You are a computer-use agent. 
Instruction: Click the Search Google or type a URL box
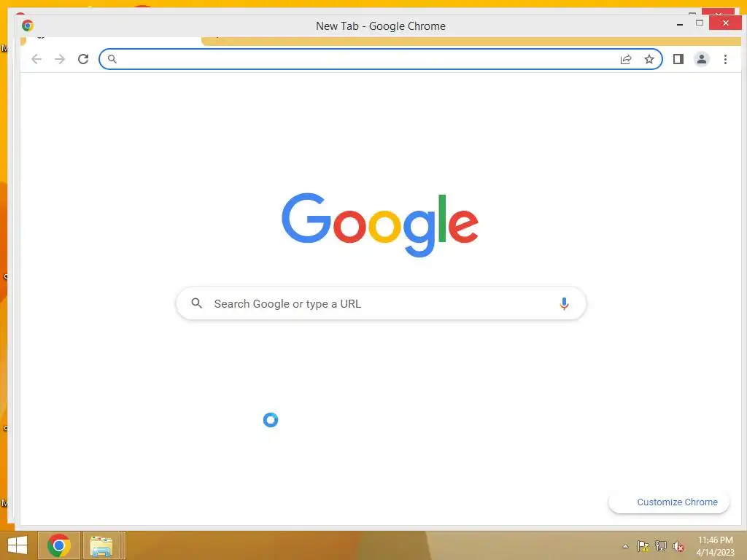pyautogui.click(x=381, y=303)
